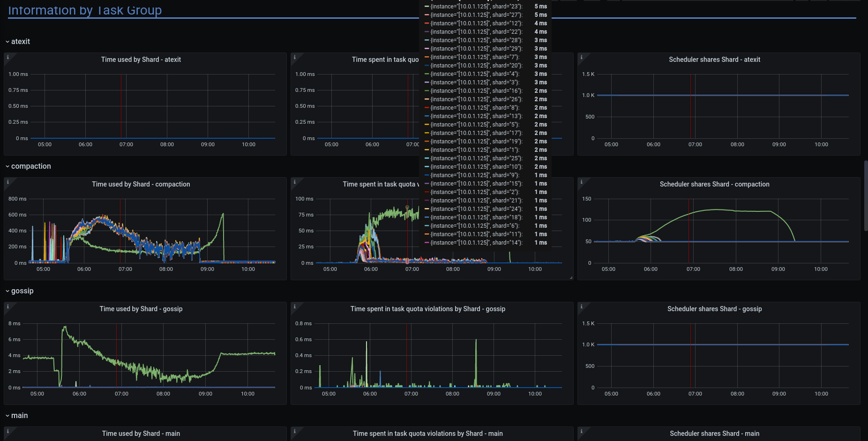Click the info icon on Scheduler shares Shard - atexit panel
This screenshot has height=441, width=868.
[581, 57]
